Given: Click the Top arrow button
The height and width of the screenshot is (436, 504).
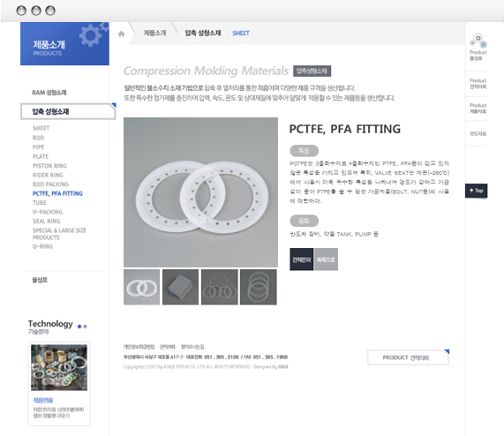Looking at the screenshot, I should [x=477, y=191].
